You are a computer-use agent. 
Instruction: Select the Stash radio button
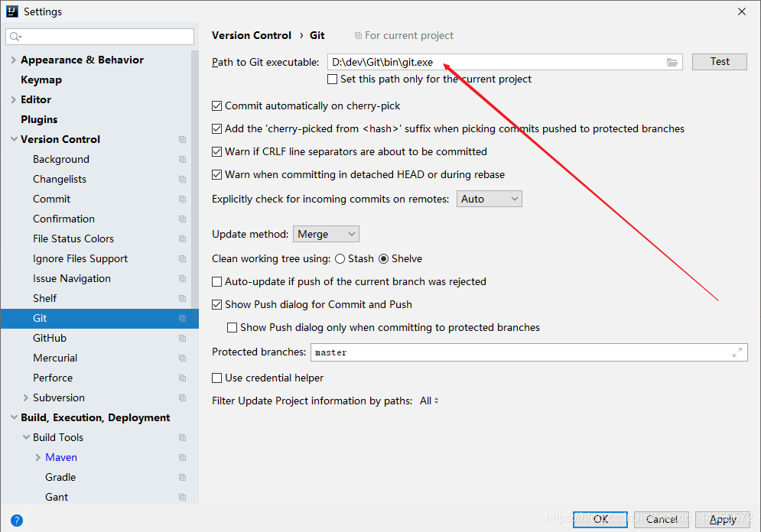tap(340, 259)
